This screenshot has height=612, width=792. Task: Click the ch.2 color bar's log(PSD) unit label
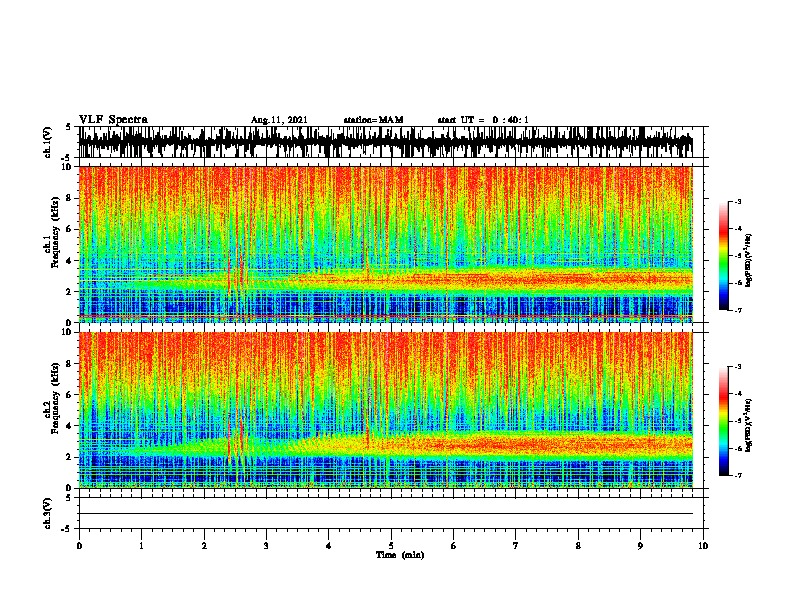(x=749, y=425)
